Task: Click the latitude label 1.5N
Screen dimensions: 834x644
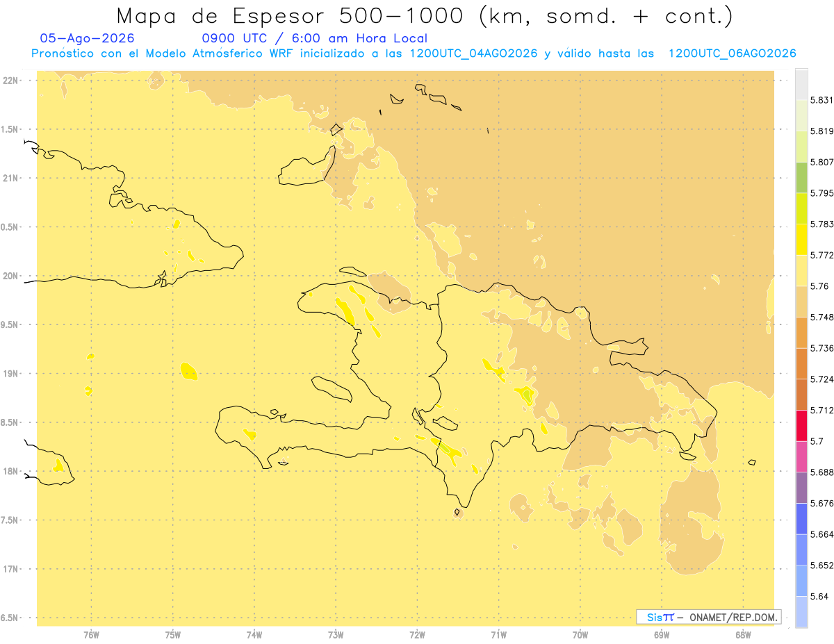Action: 9,129
